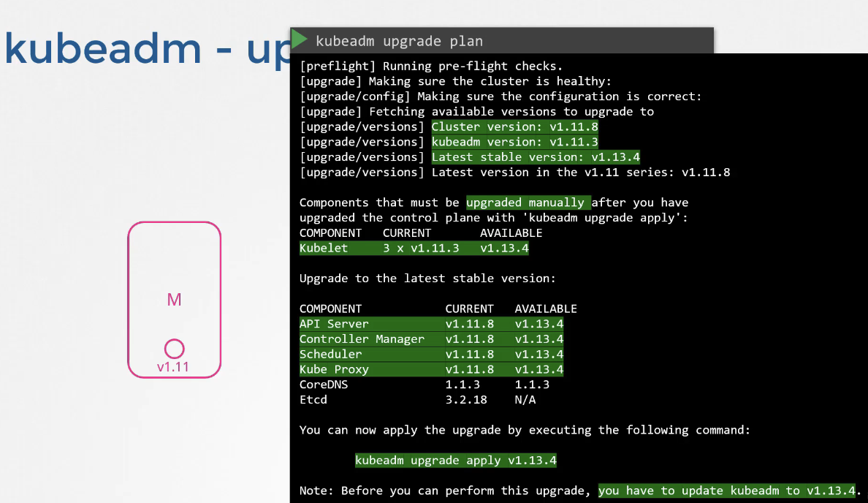Click the Controller Manager row
The width and height of the screenshot is (868, 503).
(431, 339)
